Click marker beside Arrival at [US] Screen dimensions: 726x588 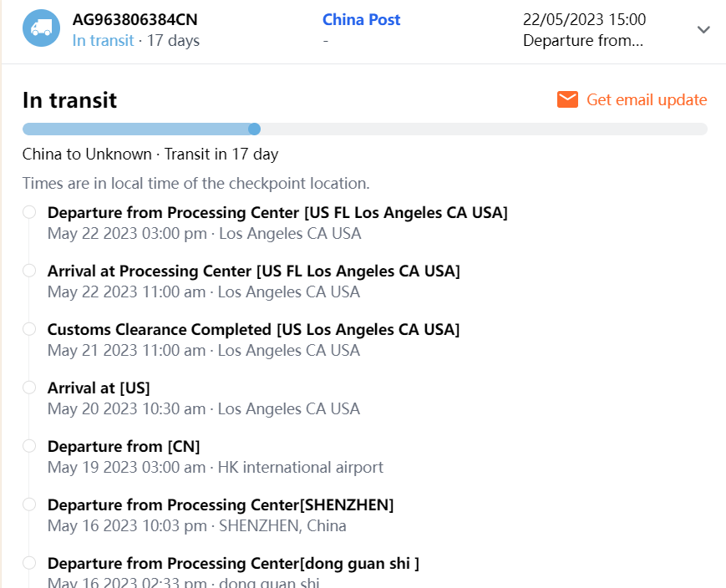click(x=29, y=388)
